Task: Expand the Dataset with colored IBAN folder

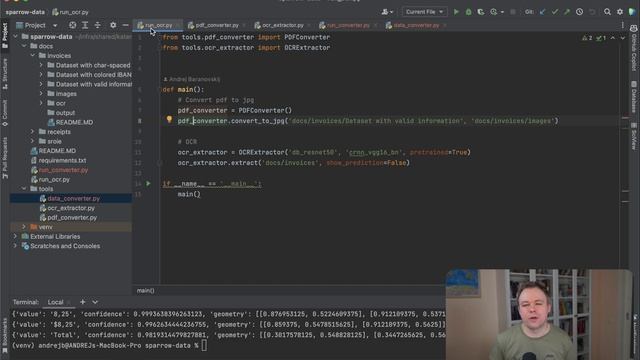Action: [41, 75]
